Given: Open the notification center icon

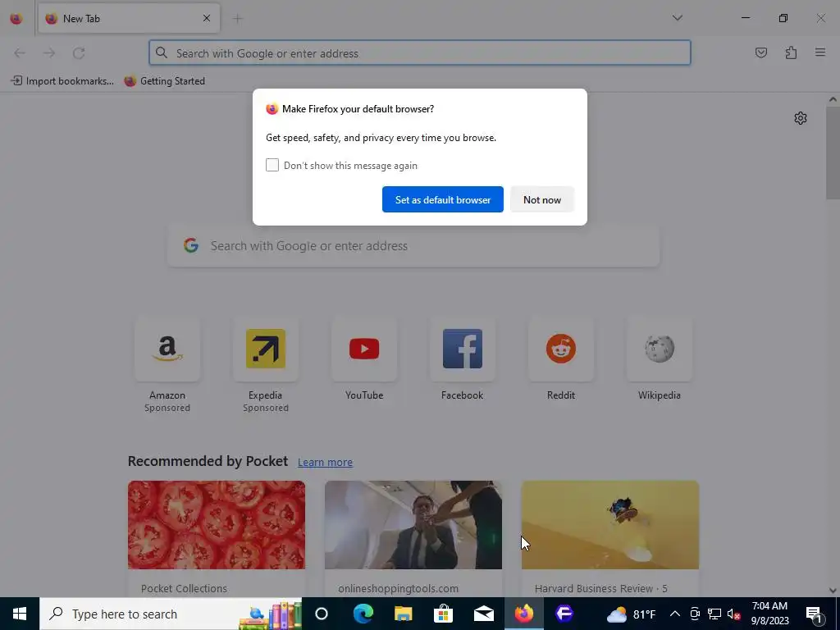Looking at the screenshot, I should [x=815, y=614].
